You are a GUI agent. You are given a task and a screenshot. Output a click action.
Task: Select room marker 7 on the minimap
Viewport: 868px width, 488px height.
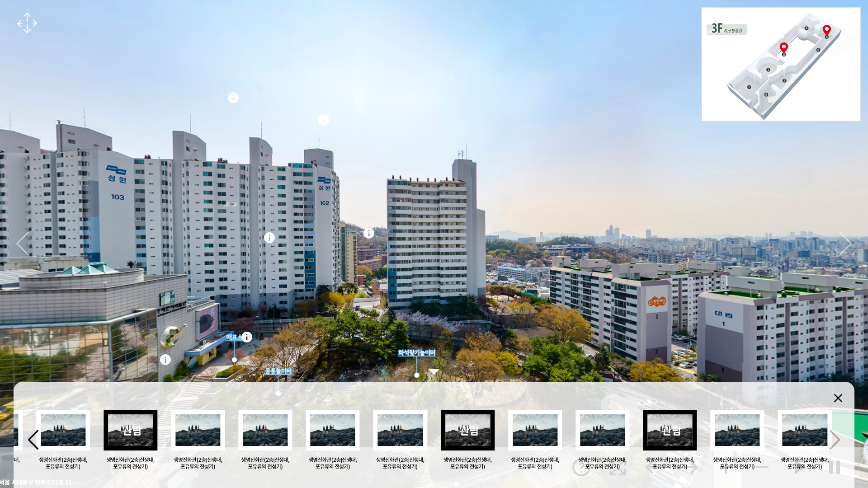tap(784, 81)
